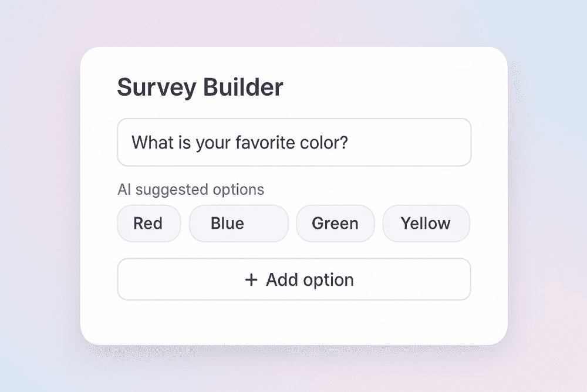Click the empty right end of question field
Screen dimensions: 587x392
(423, 143)
